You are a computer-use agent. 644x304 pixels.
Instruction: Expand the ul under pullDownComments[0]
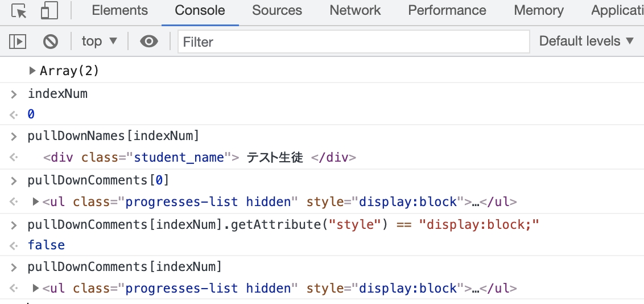click(x=36, y=202)
